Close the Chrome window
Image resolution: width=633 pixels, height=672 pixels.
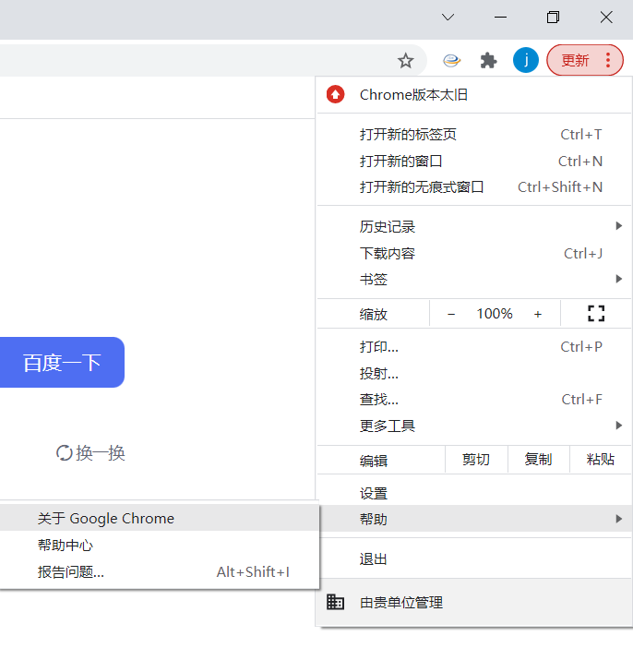click(x=606, y=18)
